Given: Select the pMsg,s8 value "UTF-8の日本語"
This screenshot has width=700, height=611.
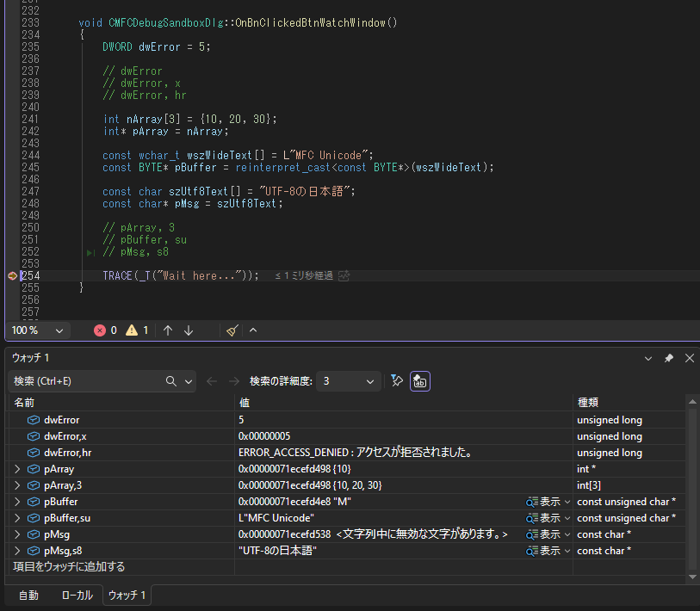Looking at the screenshot, I should pos(277,551).
